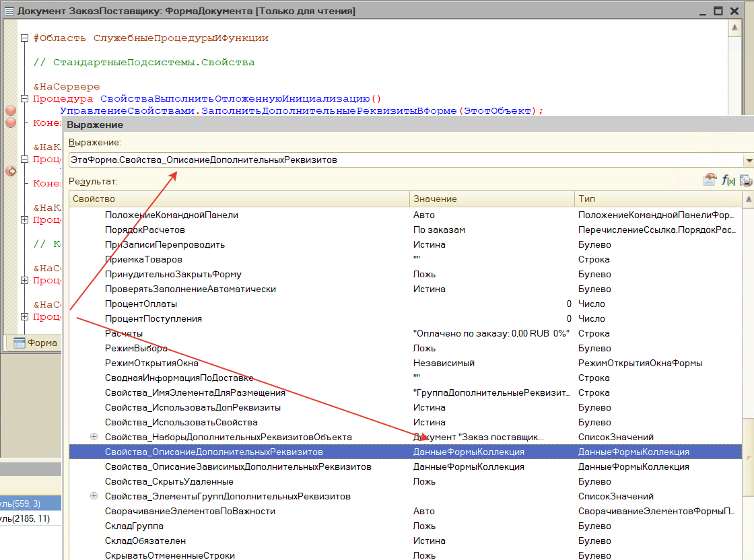This screenshot has height=560, width=754.
Task: Select the СкрыватьОтмененныеСтроки row
Action: [x=405, y=555]
